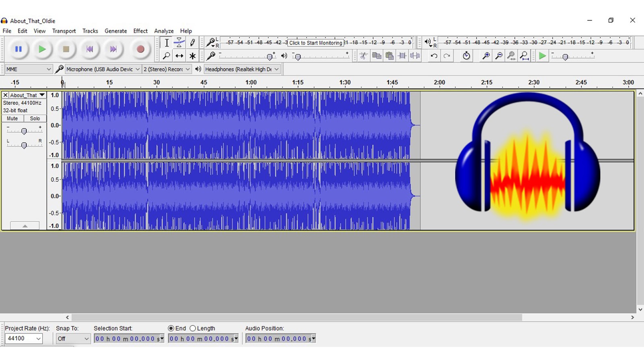Image resolution: width=644 pixels, height=362 pixels.
Task: Select the Zoom magnifier tool
Action: click(167, 56)
